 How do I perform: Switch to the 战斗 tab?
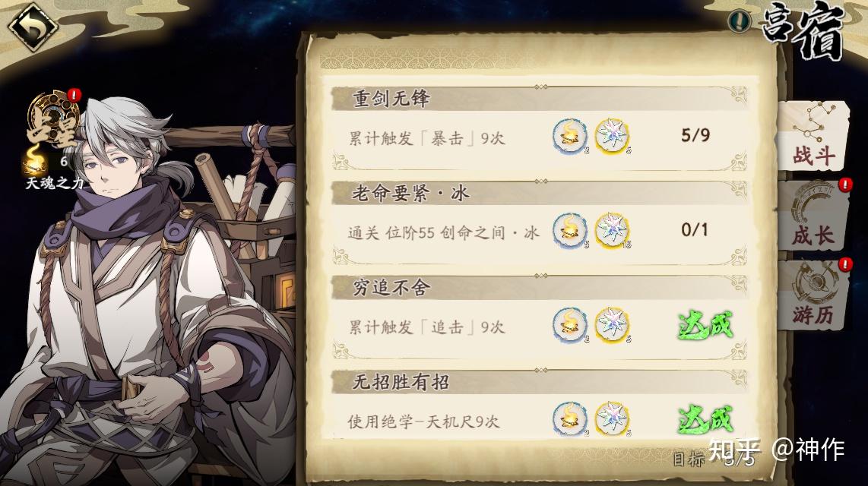(x=813, y=136)
